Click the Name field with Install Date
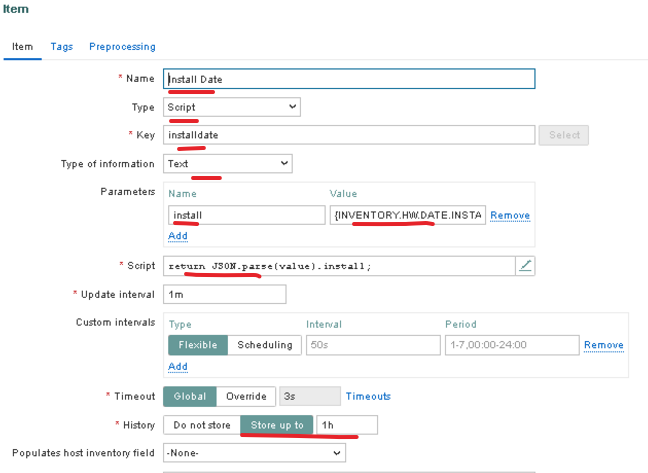The width and height of the screenshot is (648, 473). tap(350, 79)
